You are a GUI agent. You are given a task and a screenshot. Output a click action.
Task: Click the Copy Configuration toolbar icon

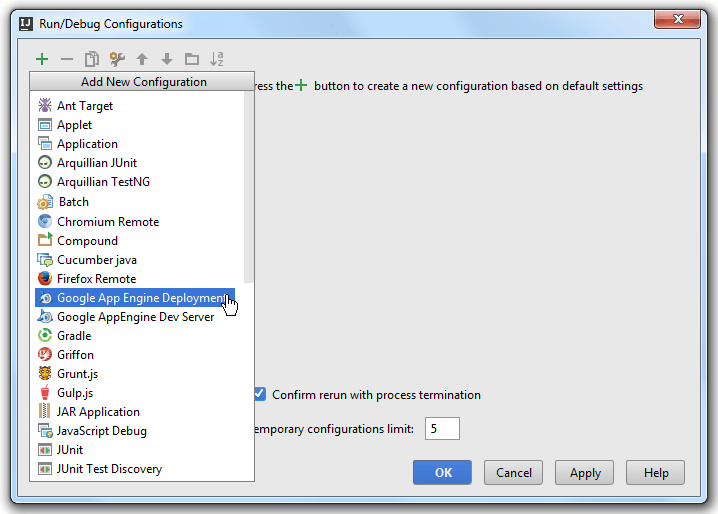tap(92, 60)
